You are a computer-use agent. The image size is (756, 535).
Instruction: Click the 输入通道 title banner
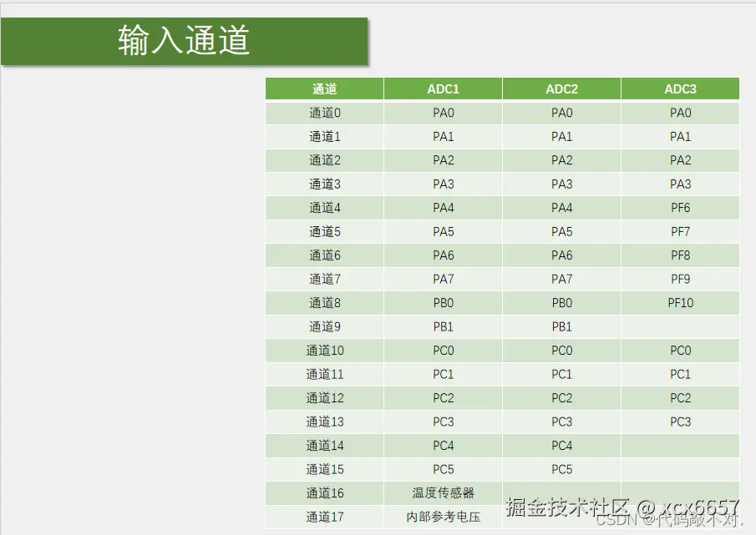(184, 41)
